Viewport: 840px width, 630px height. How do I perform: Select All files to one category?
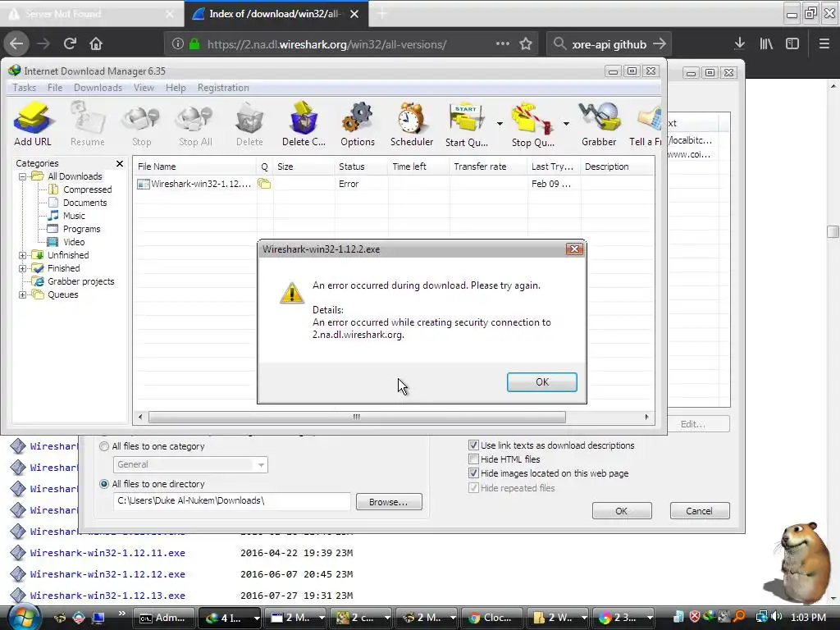[104, 446]
